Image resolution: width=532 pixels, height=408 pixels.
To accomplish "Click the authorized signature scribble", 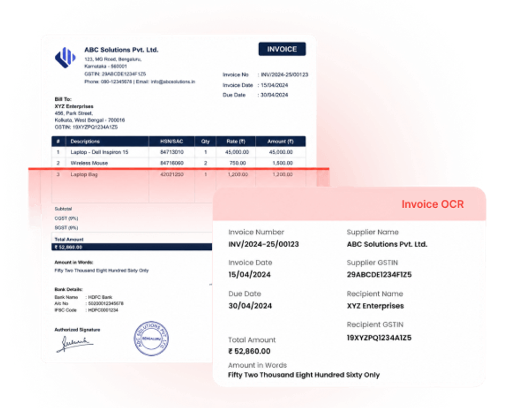I will click(x=74, y=344).
